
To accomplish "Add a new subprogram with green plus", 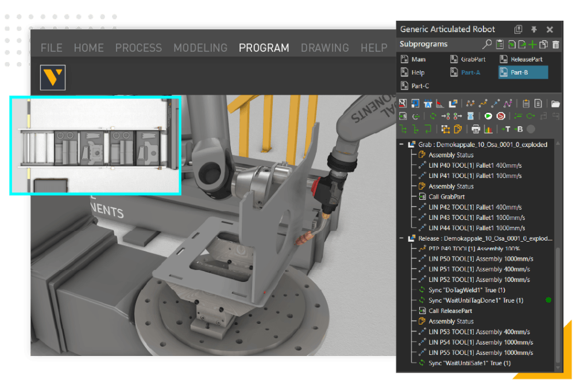I will (532, 45).
